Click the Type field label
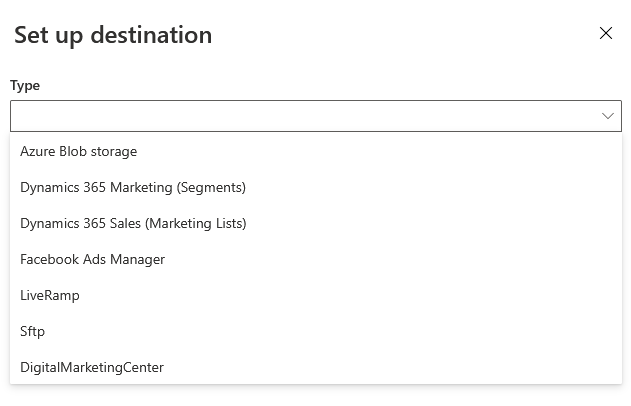Screen dimensions: 631x406 pos(25,86)
